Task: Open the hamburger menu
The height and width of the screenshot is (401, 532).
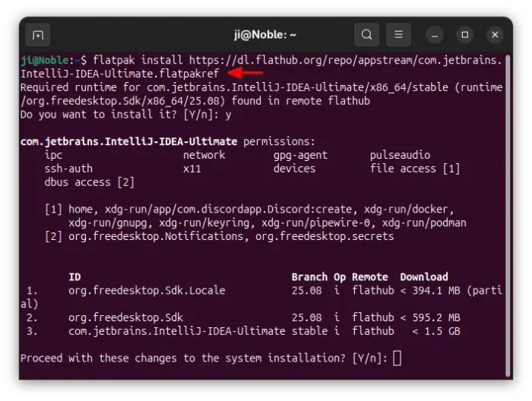Action: (x=397, y=35)
